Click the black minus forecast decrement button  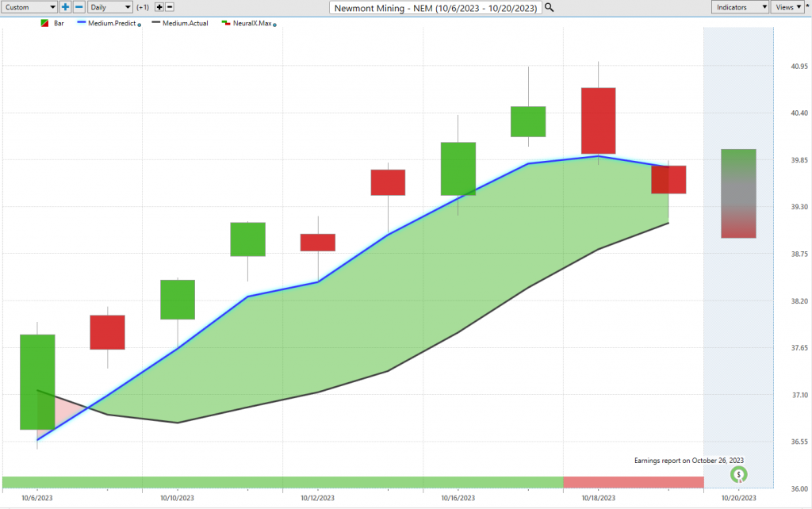(x=170, y=7)
